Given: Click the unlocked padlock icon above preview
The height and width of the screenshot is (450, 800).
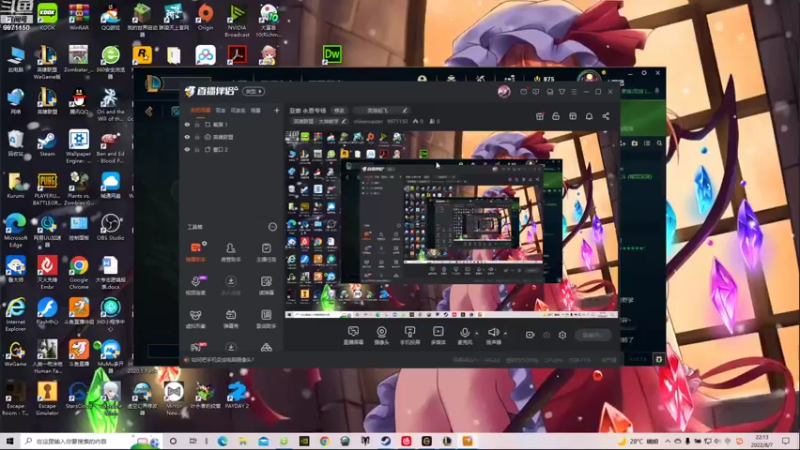Looking at the screenshot, I should 556,116.
